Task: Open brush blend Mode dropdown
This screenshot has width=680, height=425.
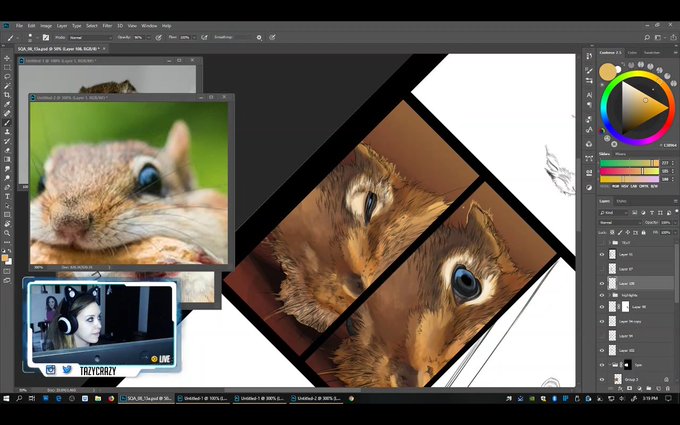Action: [91, 38]
